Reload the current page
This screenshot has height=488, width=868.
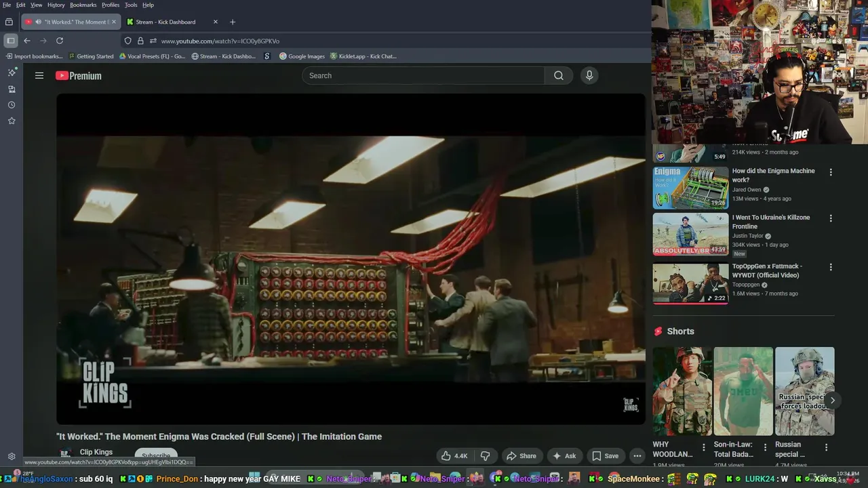click(60, 41)
